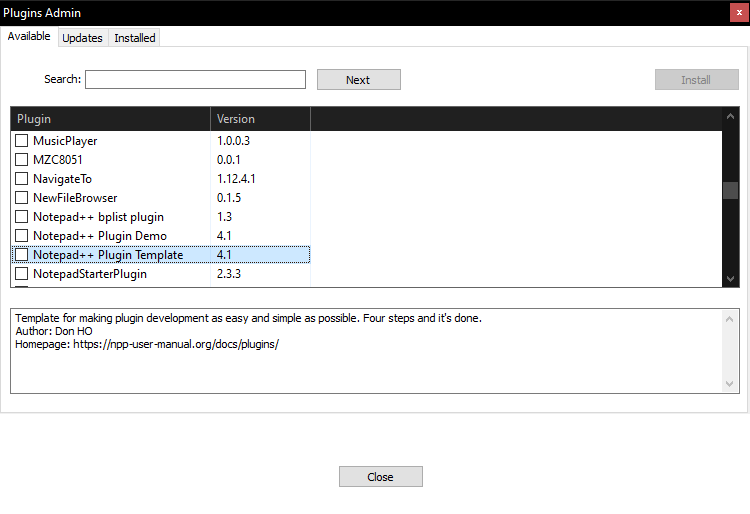Click the Next search button

(359, 80)
